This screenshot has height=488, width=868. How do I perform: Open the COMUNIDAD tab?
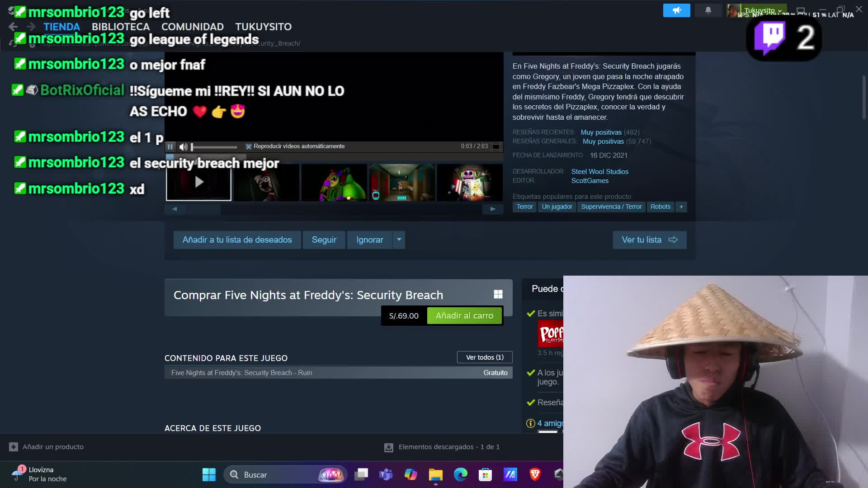click(x=193, y=27)
